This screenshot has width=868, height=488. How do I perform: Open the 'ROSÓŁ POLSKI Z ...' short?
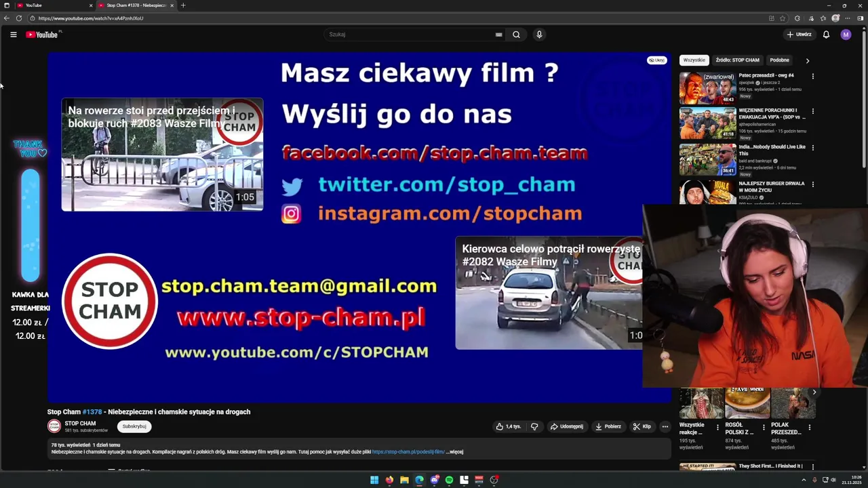747,403
